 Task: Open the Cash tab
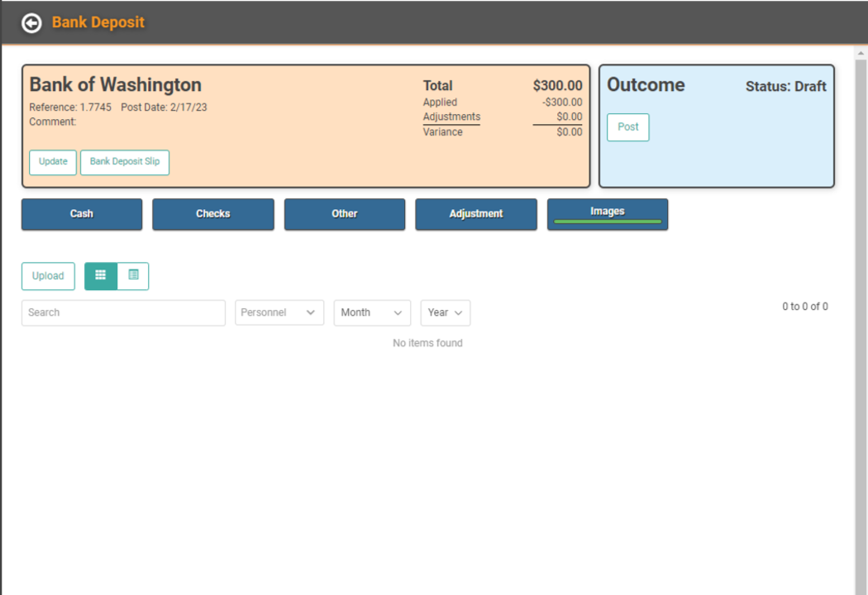coord(82,214)
